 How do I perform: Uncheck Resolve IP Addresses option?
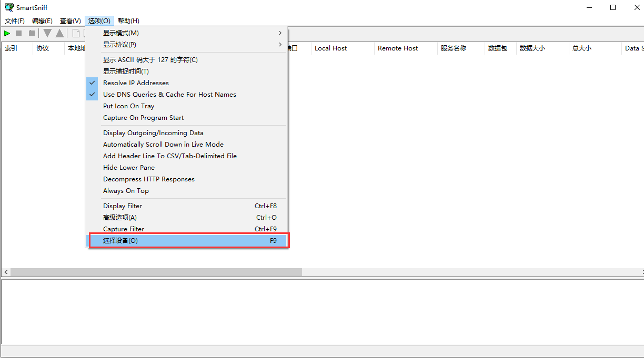click(x=136, y=83)
